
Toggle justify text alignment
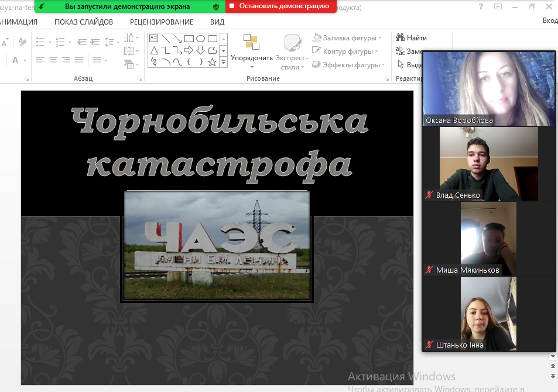coord(80,60)
